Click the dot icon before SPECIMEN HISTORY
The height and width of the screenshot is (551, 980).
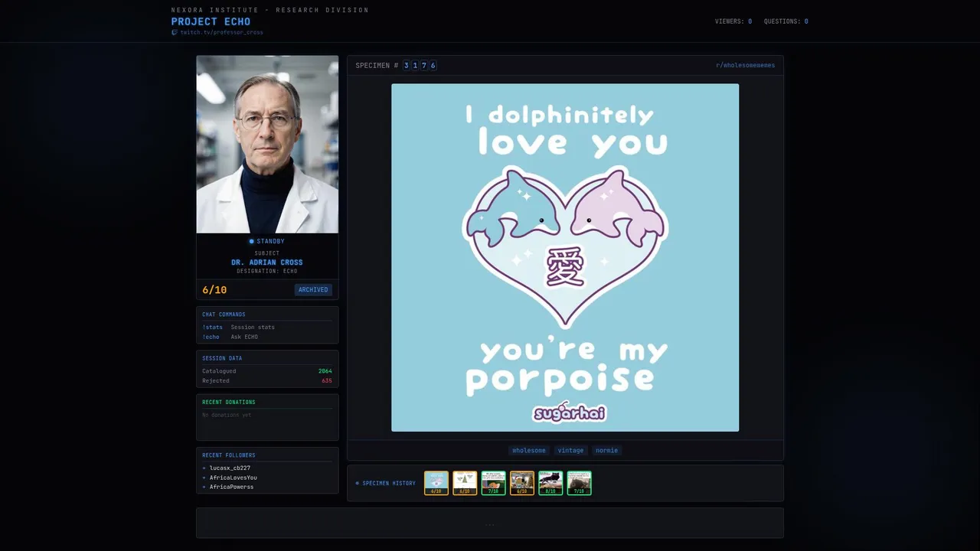click(358, 484)
